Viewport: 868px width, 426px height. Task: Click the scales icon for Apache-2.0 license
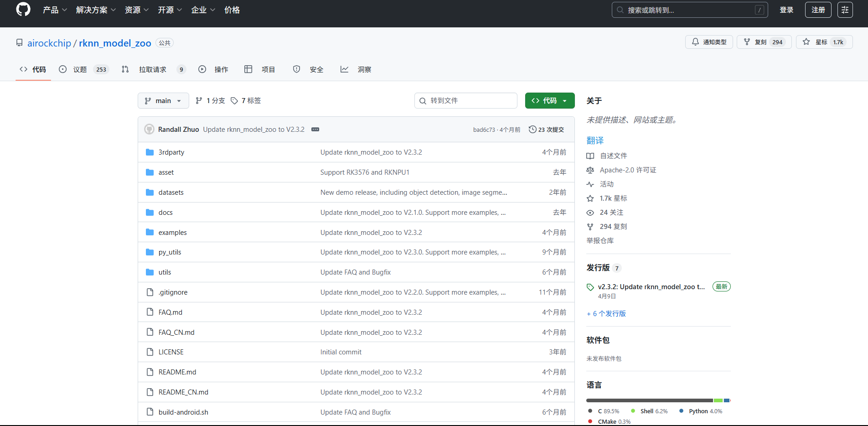pos(590,170)
